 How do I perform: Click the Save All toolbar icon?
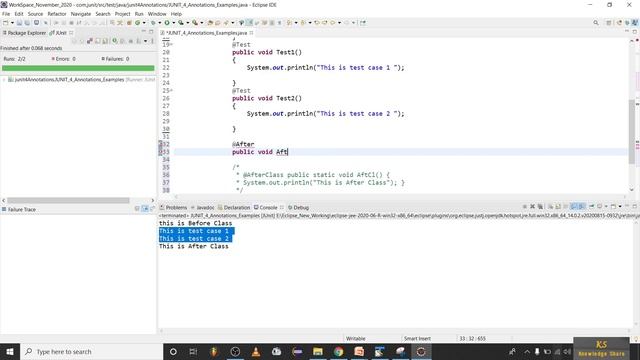pos(27,23)
